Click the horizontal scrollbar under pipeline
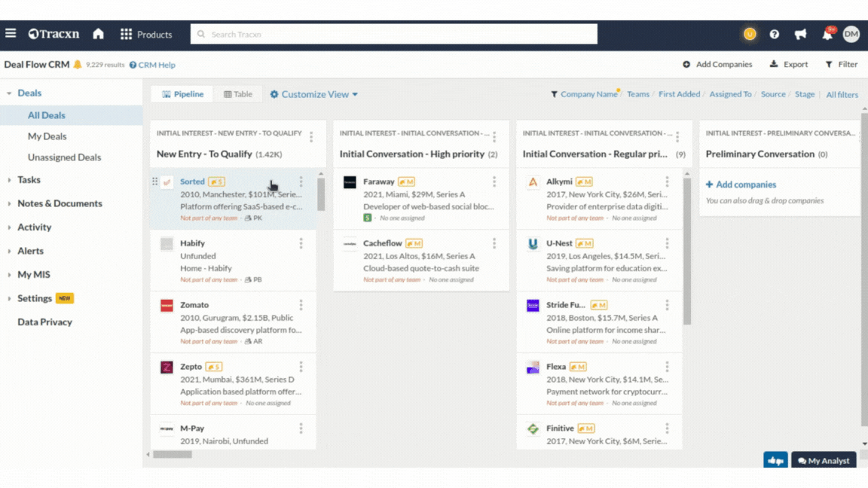The width and height of the screenshot is (868, 488). [173, 454]
